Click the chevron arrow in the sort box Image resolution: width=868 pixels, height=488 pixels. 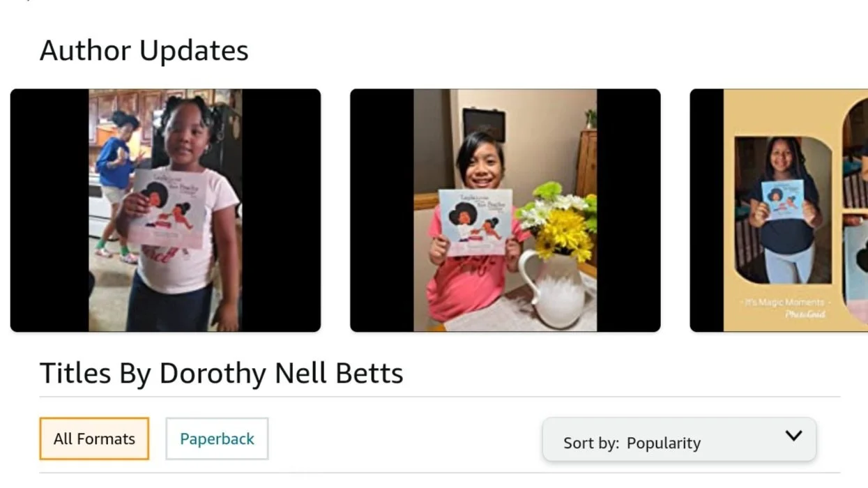(x=793, y=436)
